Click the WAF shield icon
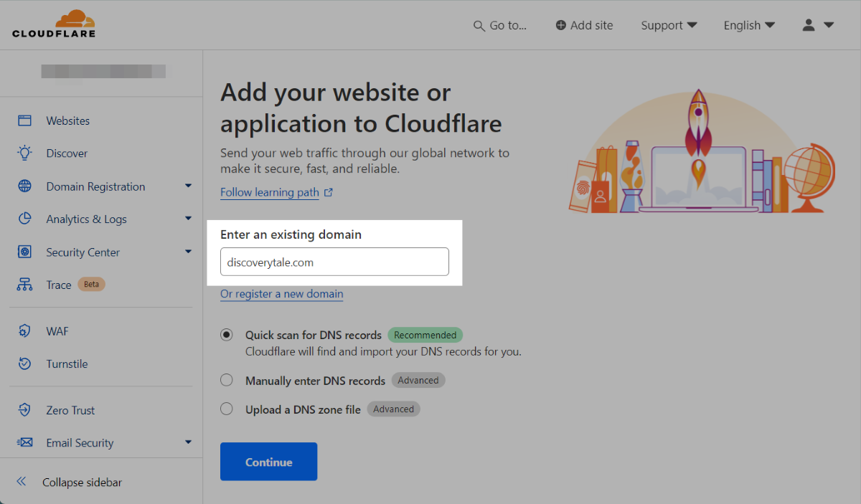861x504 pixels. tap(25, 331)
